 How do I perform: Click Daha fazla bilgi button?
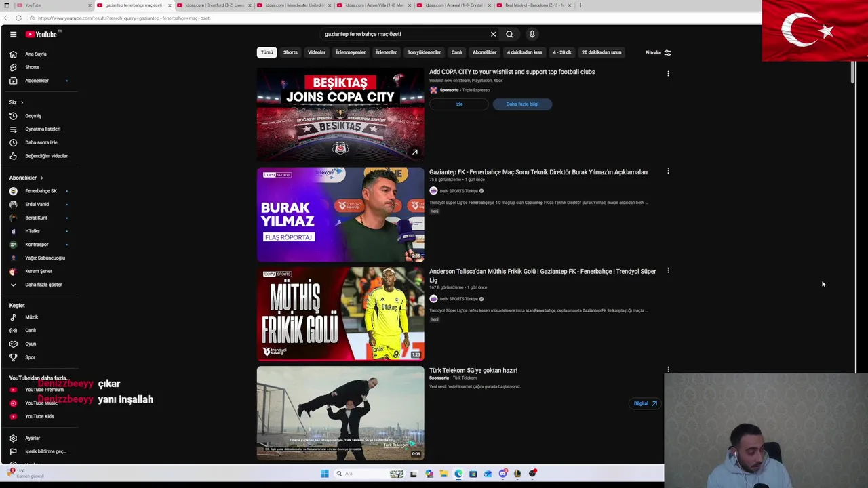522,104
